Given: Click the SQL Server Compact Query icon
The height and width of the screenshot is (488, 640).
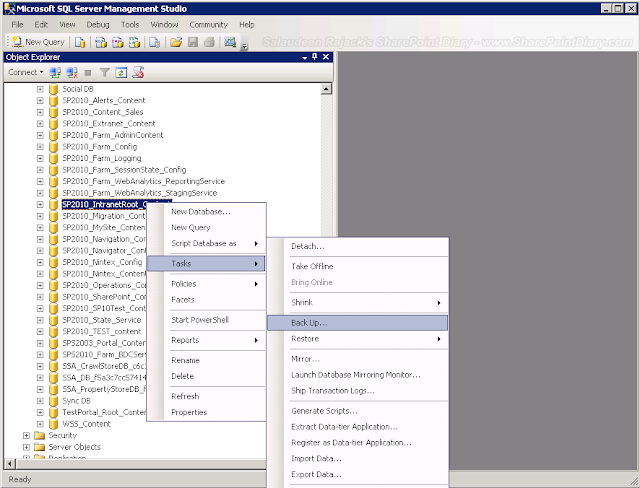Looking at the screenshot, I should [154, 42].
